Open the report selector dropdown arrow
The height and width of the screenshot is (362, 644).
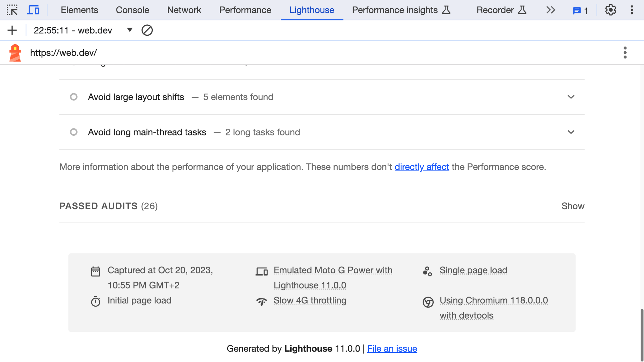130,30
